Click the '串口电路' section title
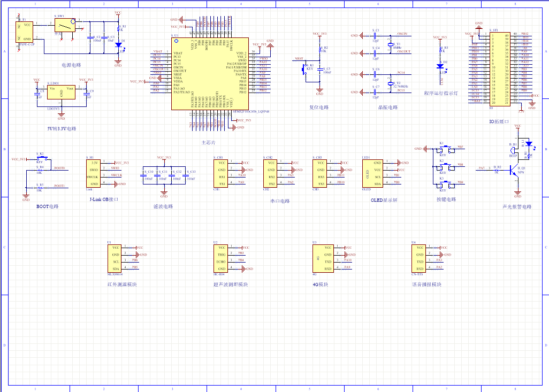 point(280,201)
